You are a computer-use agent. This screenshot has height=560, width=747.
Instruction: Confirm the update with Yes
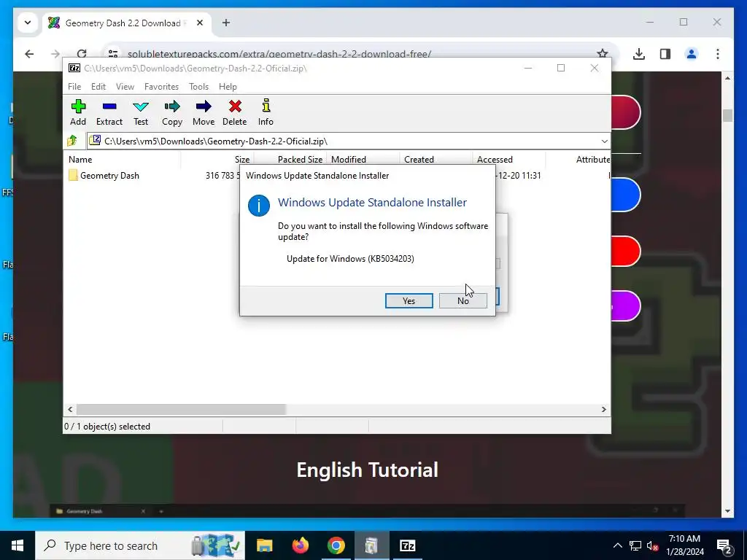point(409,301)
